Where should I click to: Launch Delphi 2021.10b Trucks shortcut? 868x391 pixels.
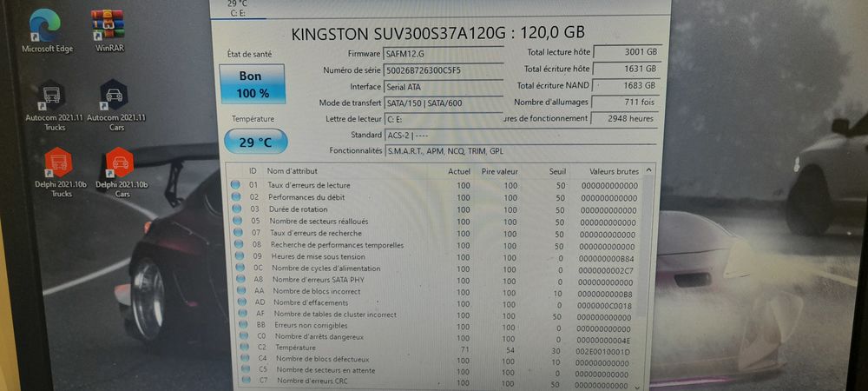tap(61, 172)
